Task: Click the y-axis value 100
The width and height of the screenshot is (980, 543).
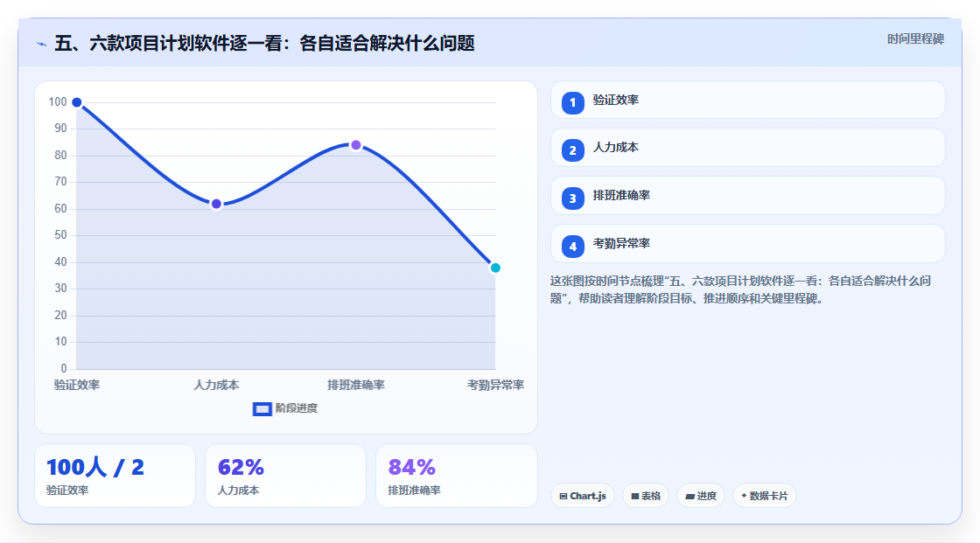Action: pos(58,101)
